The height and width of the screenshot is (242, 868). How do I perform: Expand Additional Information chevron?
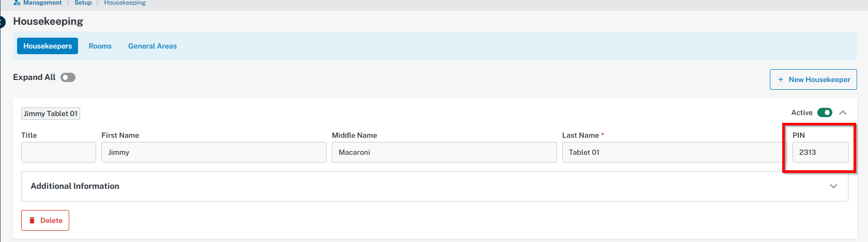(833, 186)
